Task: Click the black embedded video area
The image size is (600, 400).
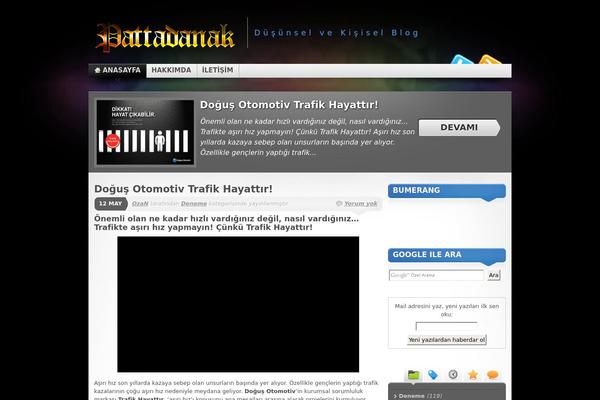Action: coord(238,304)
